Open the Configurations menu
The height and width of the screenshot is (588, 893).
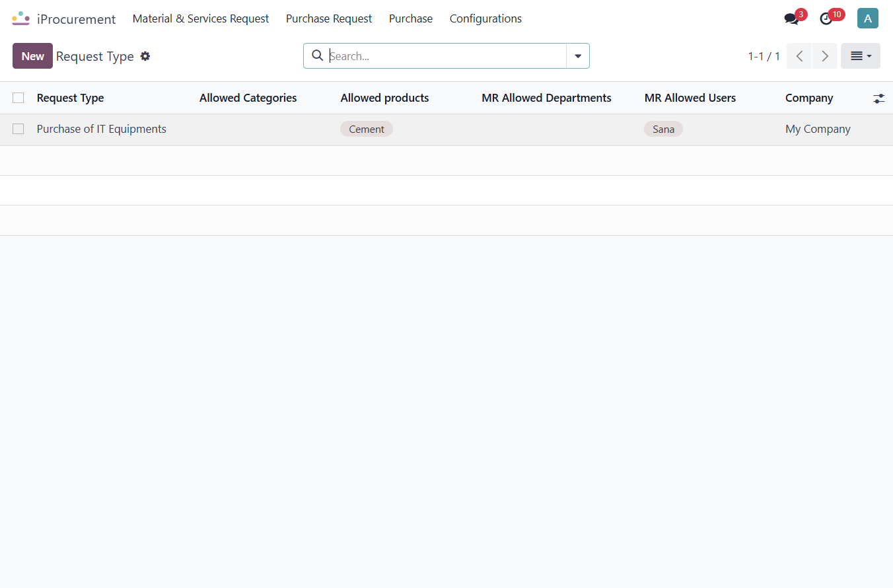(485, 18)
